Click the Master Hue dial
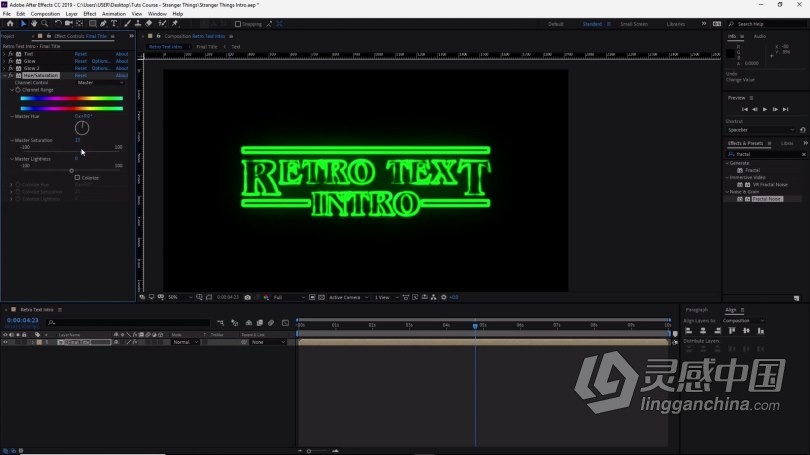 pyautogui.click(x=82, y=127)
